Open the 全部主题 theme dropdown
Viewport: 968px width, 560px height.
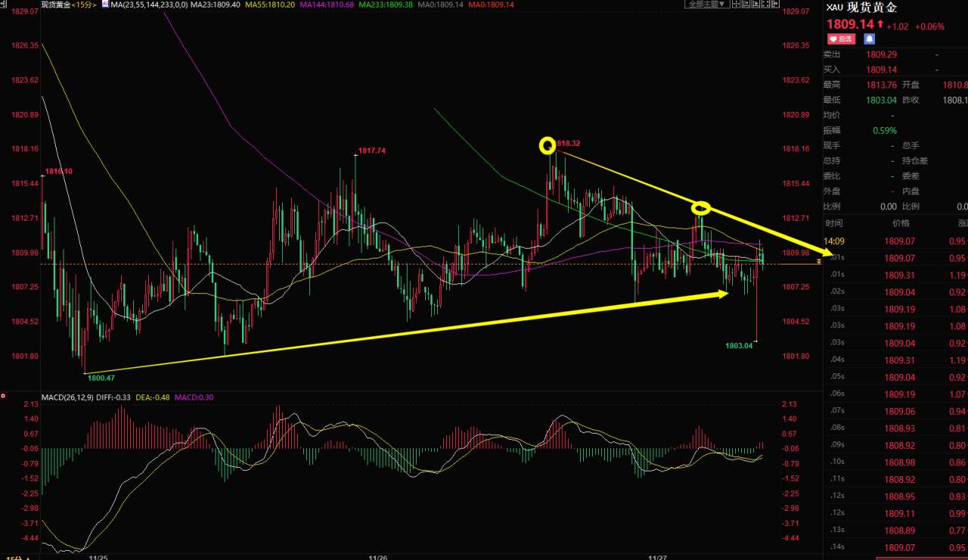pos(707,4)
